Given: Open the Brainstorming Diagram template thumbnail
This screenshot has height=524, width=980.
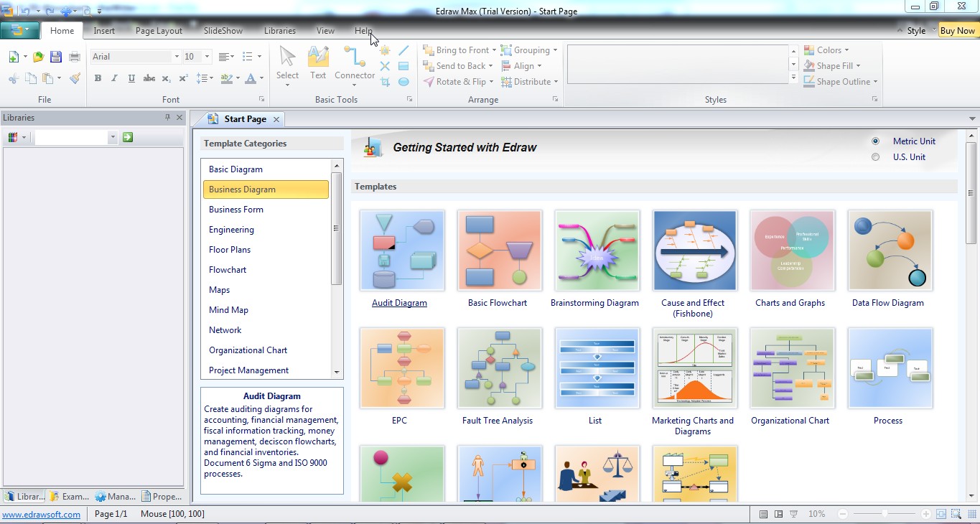Looking at the screenshot, I should pos(597,251).
